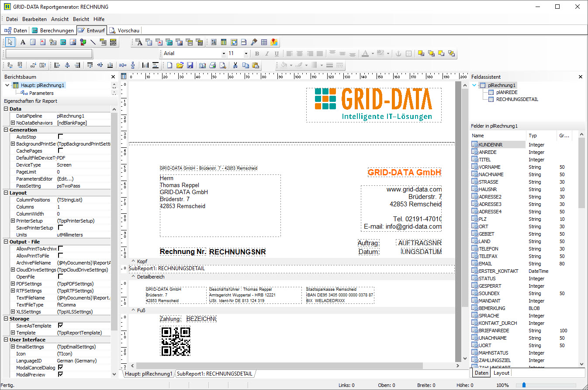The width and height of the screenshot is (588, 390).
Task: Open the Hilfe menu
Action: [x=99, y=19]
